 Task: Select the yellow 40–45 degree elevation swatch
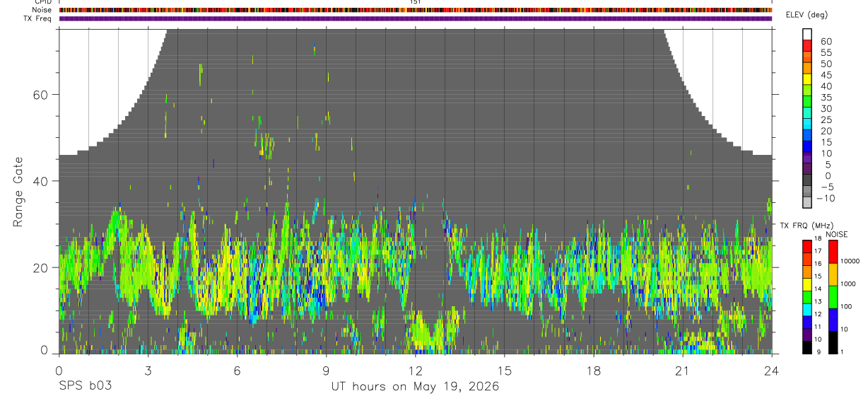point(808,79)
